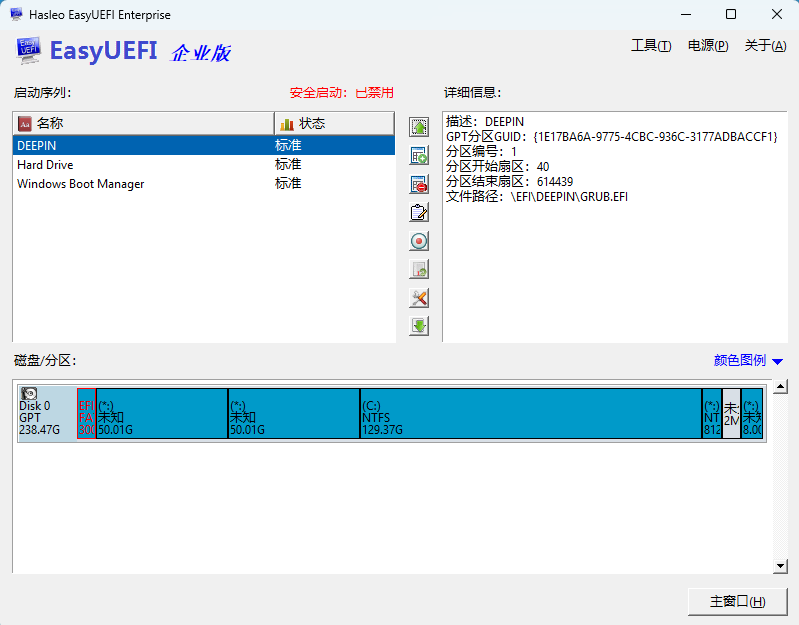This screenshot has height=625, width=799.
Task: Click the create new boot entry icon
Action: point(419,155)
